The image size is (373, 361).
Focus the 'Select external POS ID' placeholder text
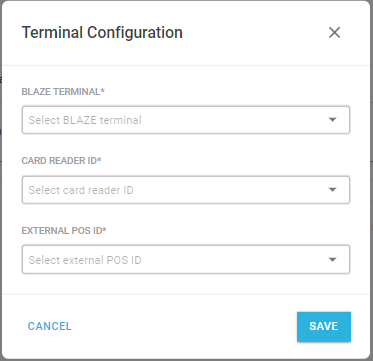[85, 260]
